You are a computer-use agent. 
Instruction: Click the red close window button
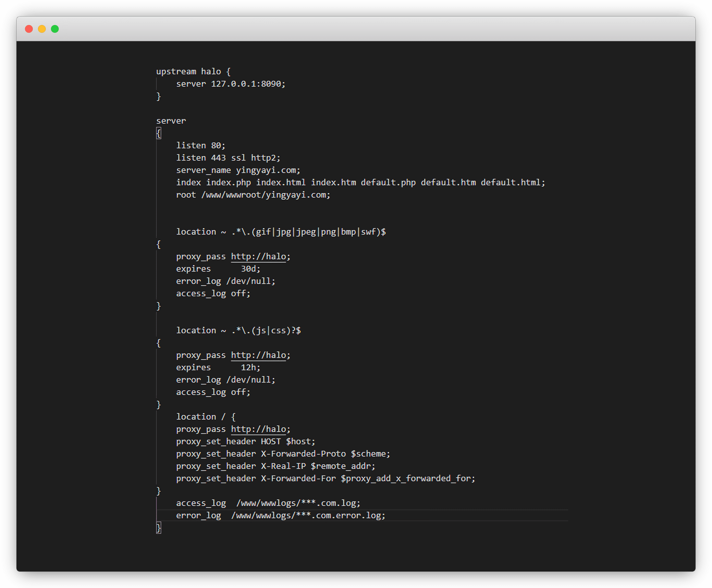29,29
